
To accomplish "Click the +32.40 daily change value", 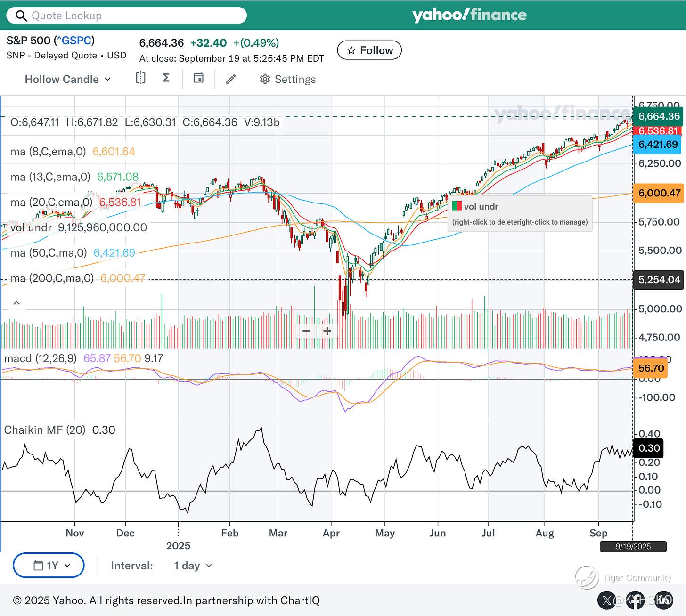I will coord(208,43).
